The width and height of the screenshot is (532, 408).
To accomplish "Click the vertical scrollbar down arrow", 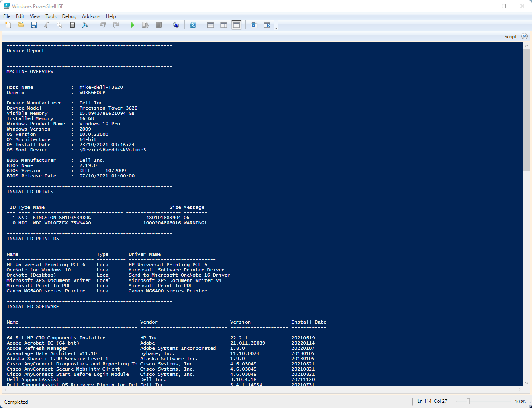I will point(527,383).
